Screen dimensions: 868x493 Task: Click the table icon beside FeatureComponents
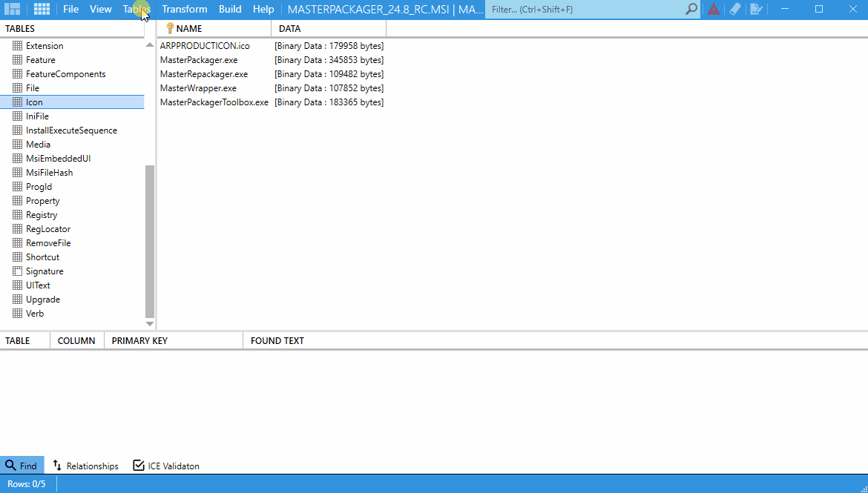[x=17, y=74]
